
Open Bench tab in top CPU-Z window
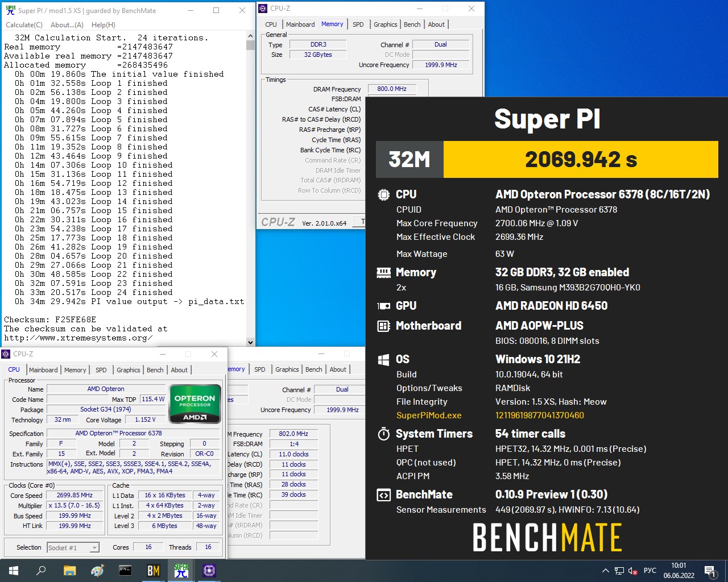click(412, 24)
